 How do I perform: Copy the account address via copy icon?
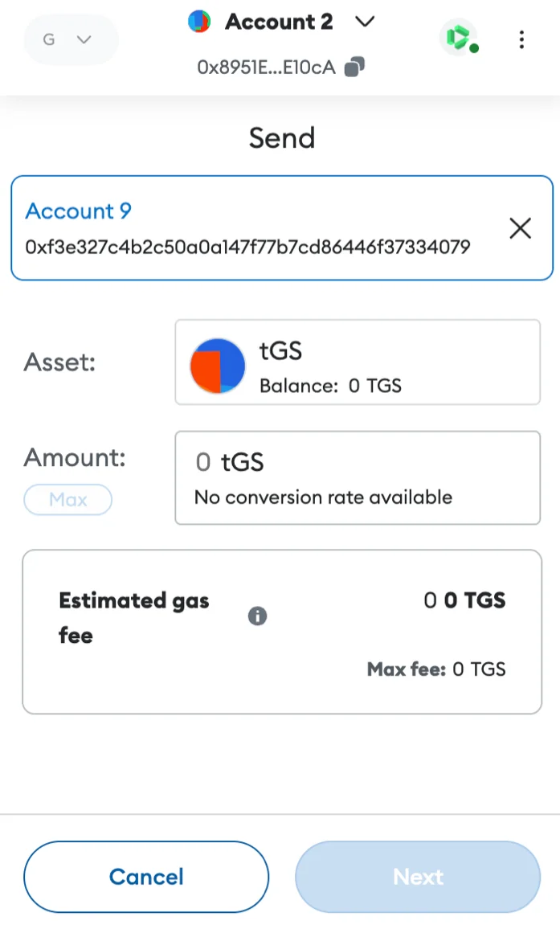[354, 67]
